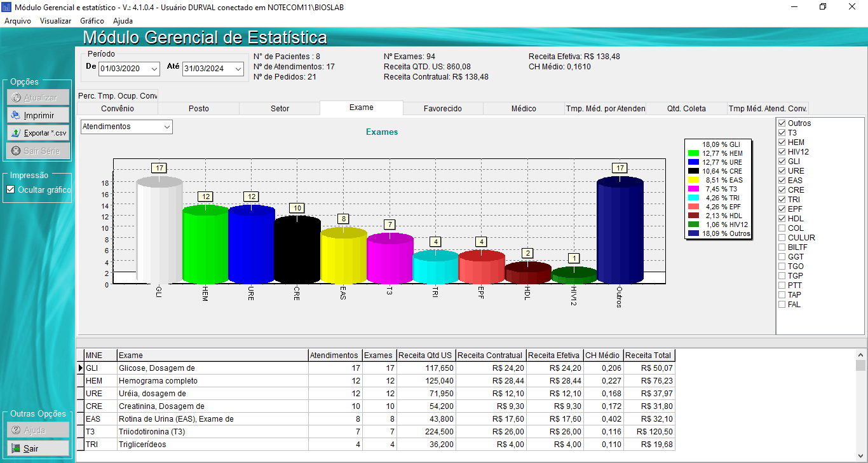Image resolution: width=868 pixels, height=463 pixels.
Task: Click the Ajuda question mark icon
Action: click(x=16, y=431)
